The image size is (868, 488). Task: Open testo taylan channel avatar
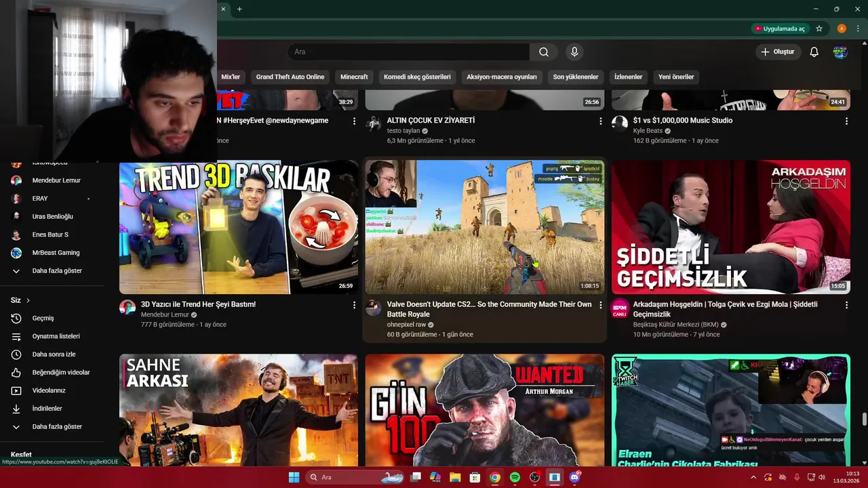[x=374, y=123]
